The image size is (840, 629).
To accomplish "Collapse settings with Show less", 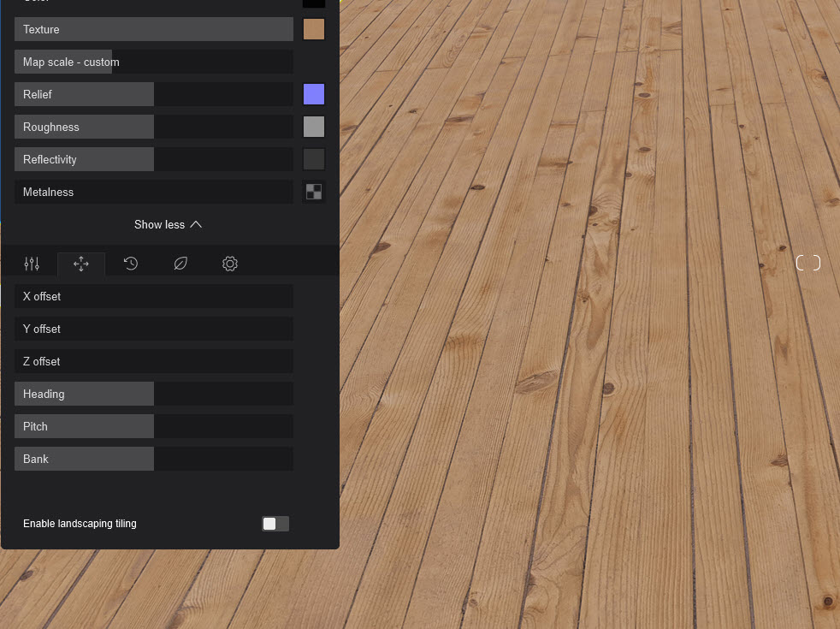I will pos(169,224).
